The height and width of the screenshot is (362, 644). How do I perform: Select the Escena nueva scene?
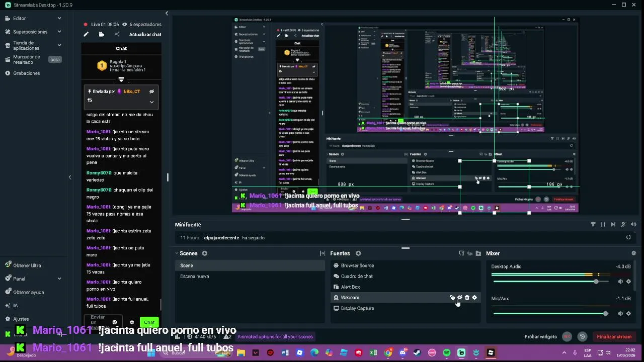coord(250,276)
